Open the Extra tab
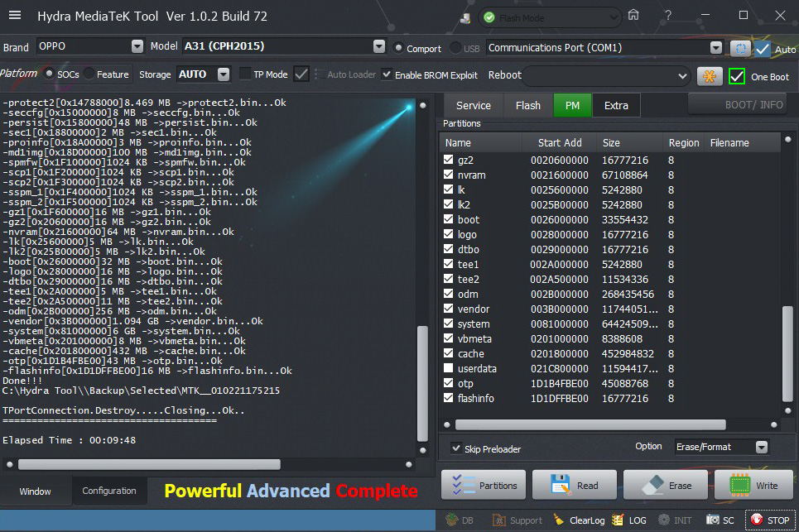The height and width of the screenshot is (532, 799). click(616, 105)
